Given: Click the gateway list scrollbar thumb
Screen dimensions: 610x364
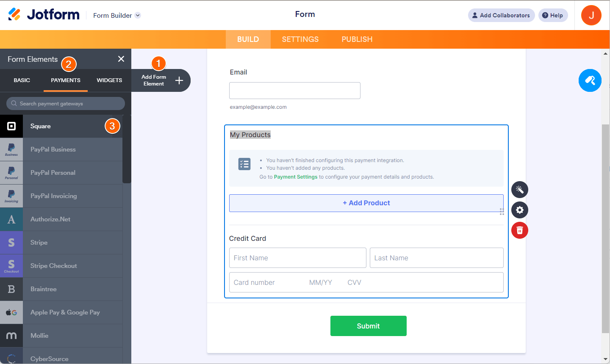Looking at the screenshot, I should pos(127,149).
